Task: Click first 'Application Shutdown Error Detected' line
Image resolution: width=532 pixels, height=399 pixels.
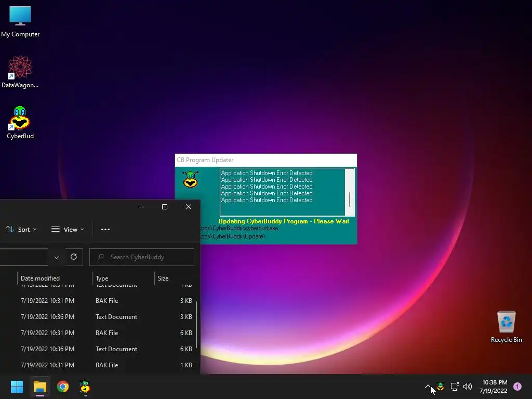Action: [x=267, y=173]
